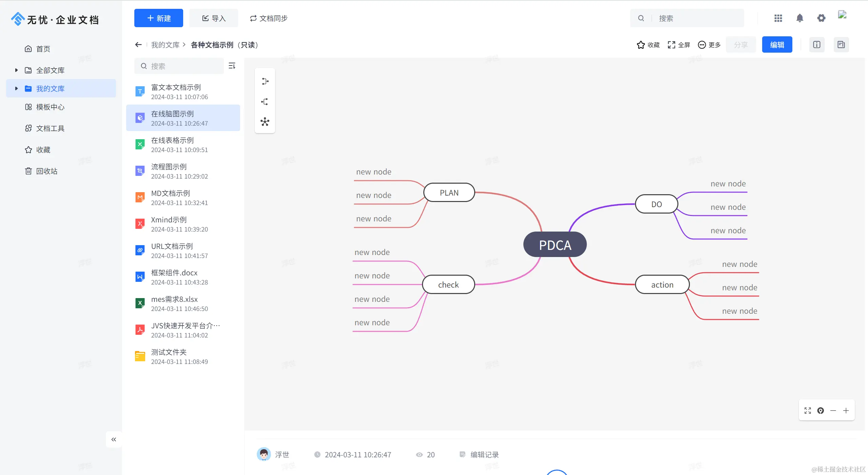Viewport: 868px width, 475px height.
Task: Expand the 全部文库 tree arrow
Action: (16, 70)
